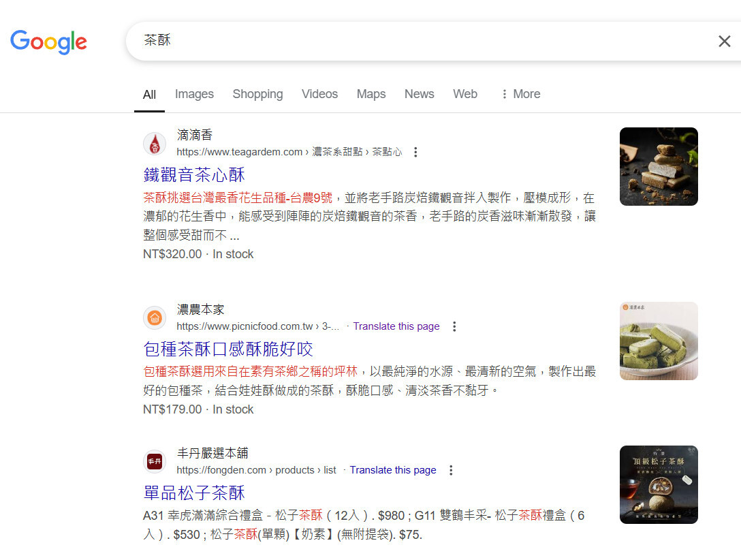Image resolution: width=741 pixels, height=560 pixels.
Task: Click Translate this page for picnicfood result
Action: pyautogui.click(x=396, y=326)
